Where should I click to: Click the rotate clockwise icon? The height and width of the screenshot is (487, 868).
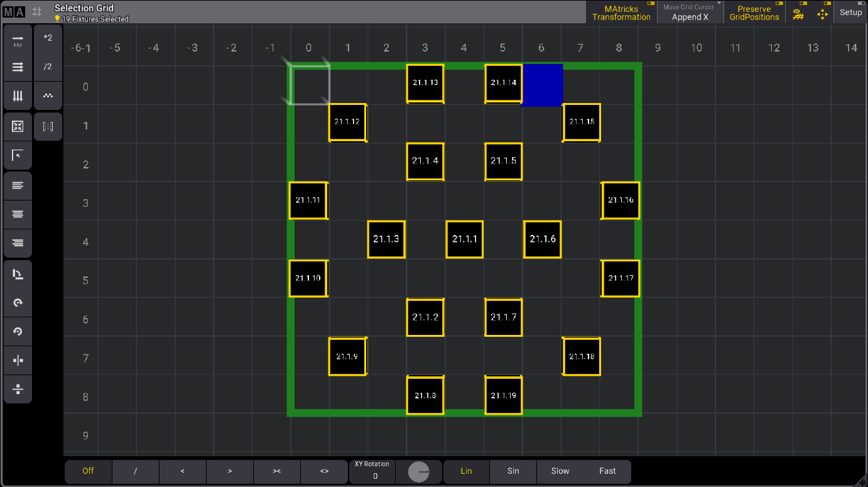point(17,302)
